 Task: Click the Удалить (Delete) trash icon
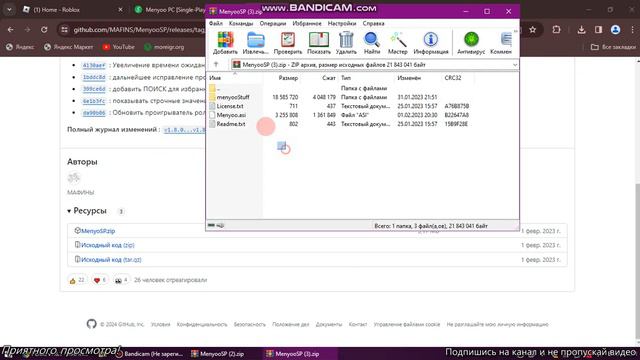(346, 43)
